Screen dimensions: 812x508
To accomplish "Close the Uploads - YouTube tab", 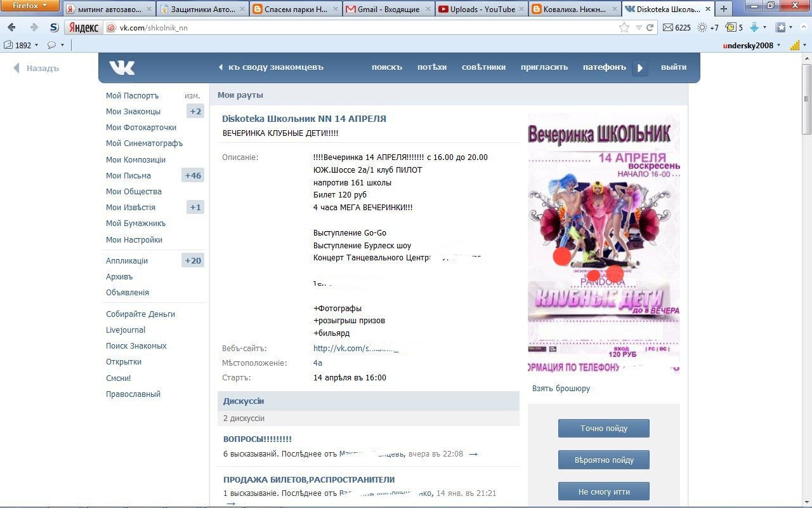I will pos(521,10).
